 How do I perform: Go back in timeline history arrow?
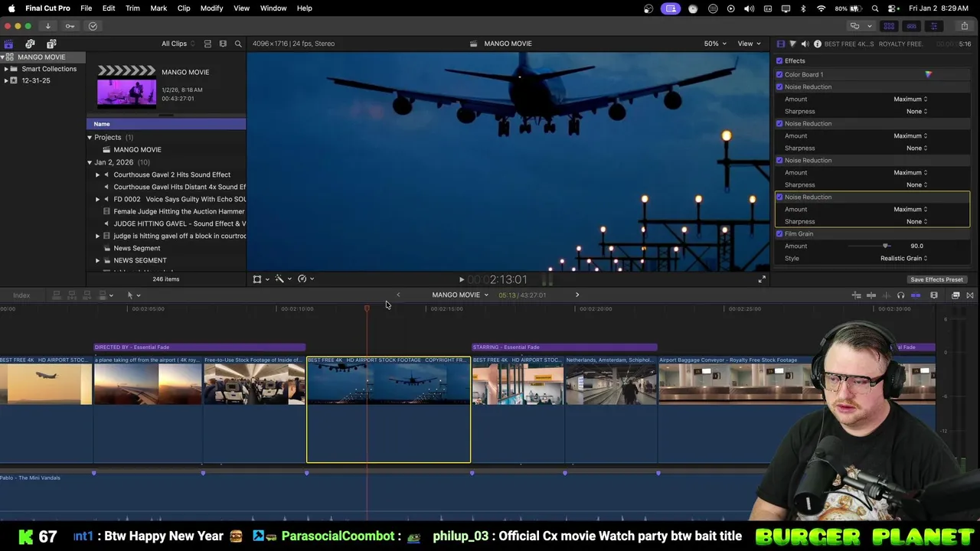398,295
